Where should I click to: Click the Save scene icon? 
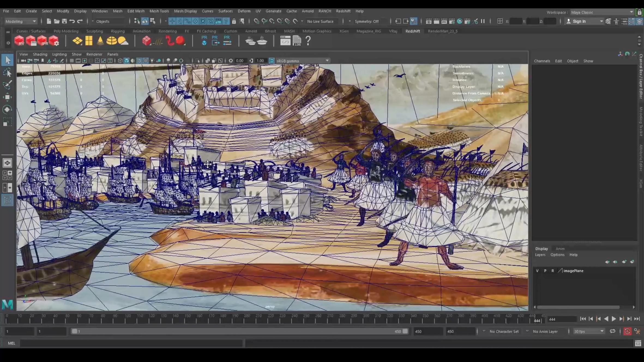pos(64,21)
